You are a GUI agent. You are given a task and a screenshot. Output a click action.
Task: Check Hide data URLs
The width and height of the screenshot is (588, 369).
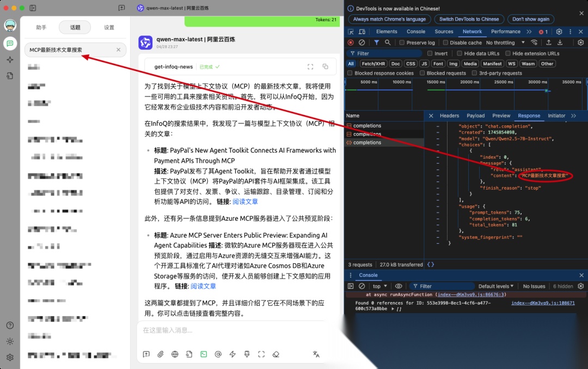460,53
